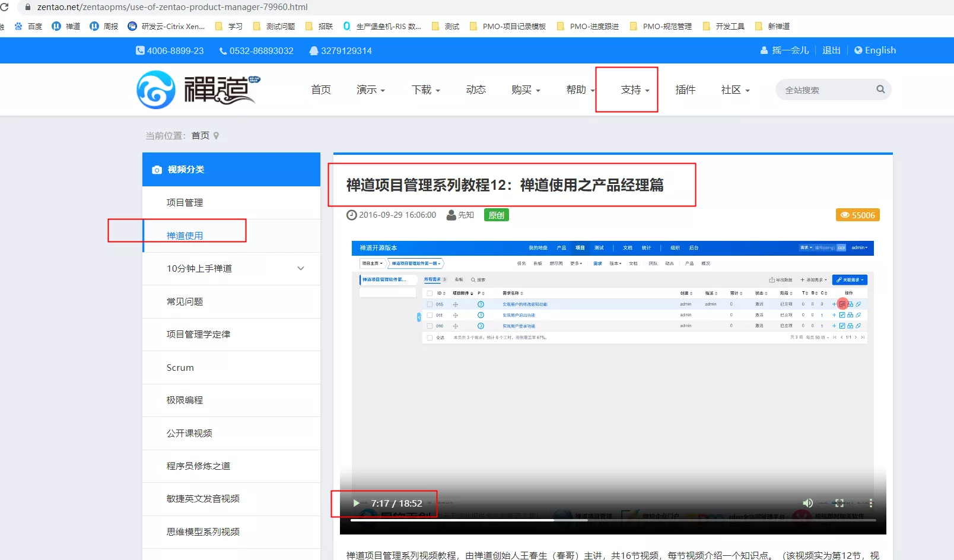954x560 pixels.
Task: Select the 项目管理学定律 category
Action: [x=231, y=335]
